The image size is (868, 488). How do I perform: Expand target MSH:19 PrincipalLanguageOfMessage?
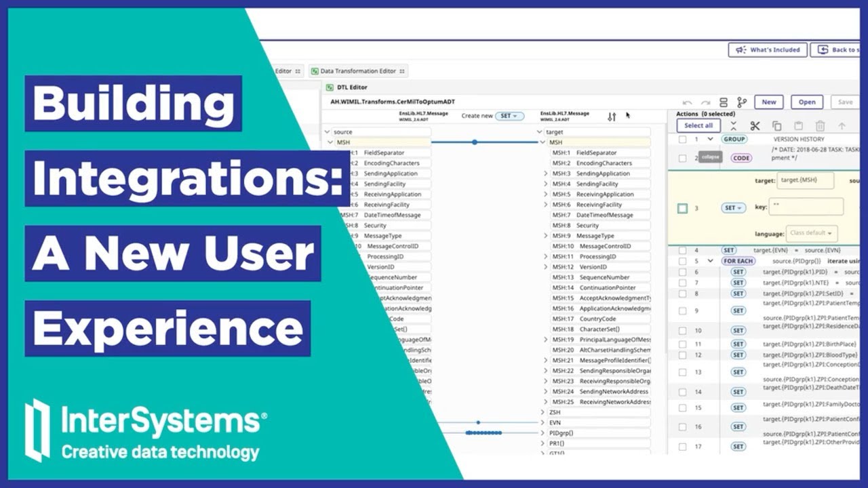[x=545, y=340]
